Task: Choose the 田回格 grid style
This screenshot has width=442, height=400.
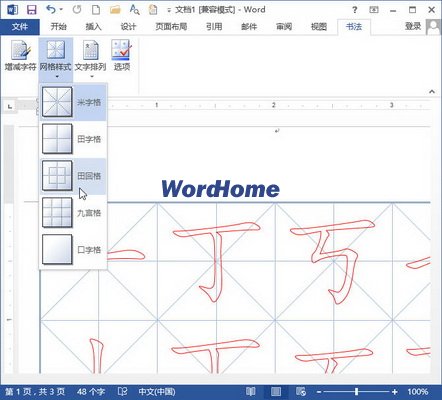Action: coord(73,176)
